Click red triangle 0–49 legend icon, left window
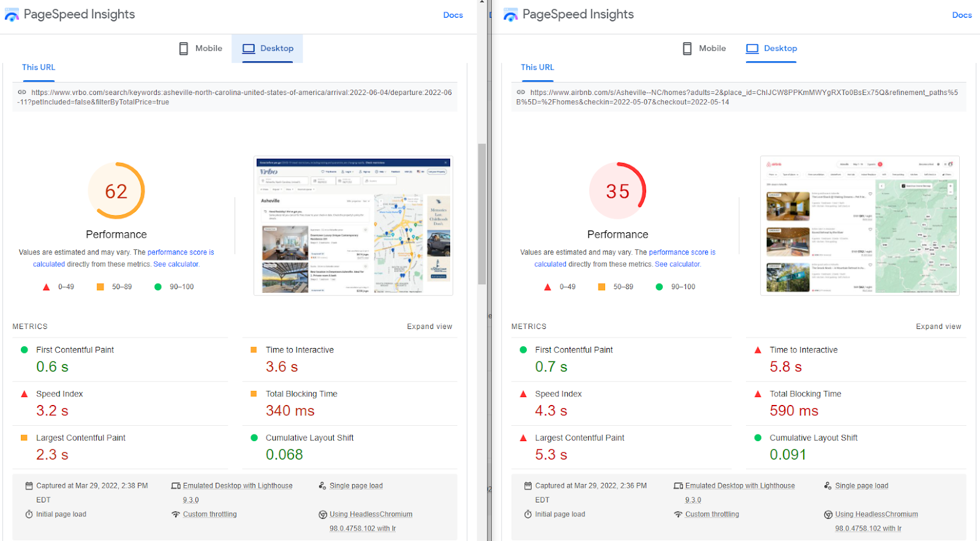The width and height of the screenshot is (980, 541). tap(46, 287)
